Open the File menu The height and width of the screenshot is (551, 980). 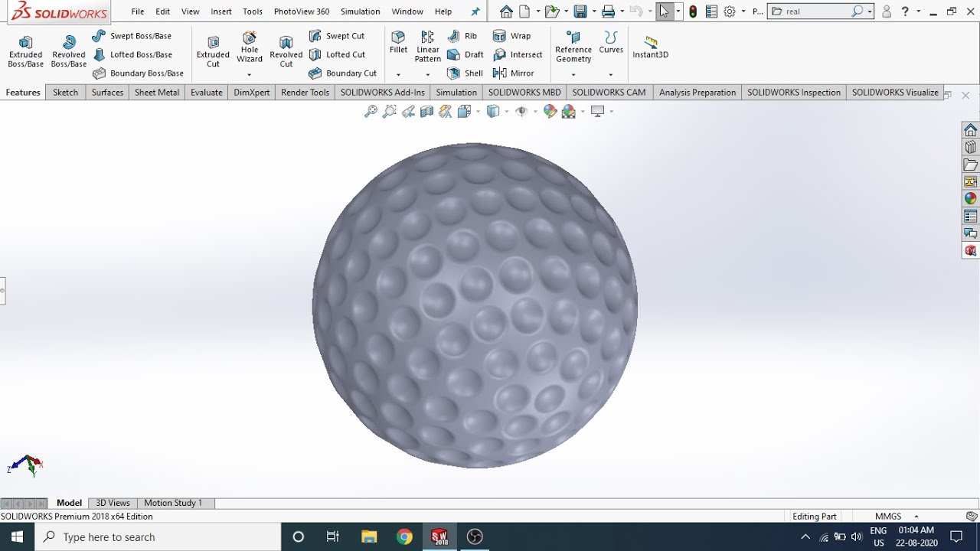coord(138,11)
